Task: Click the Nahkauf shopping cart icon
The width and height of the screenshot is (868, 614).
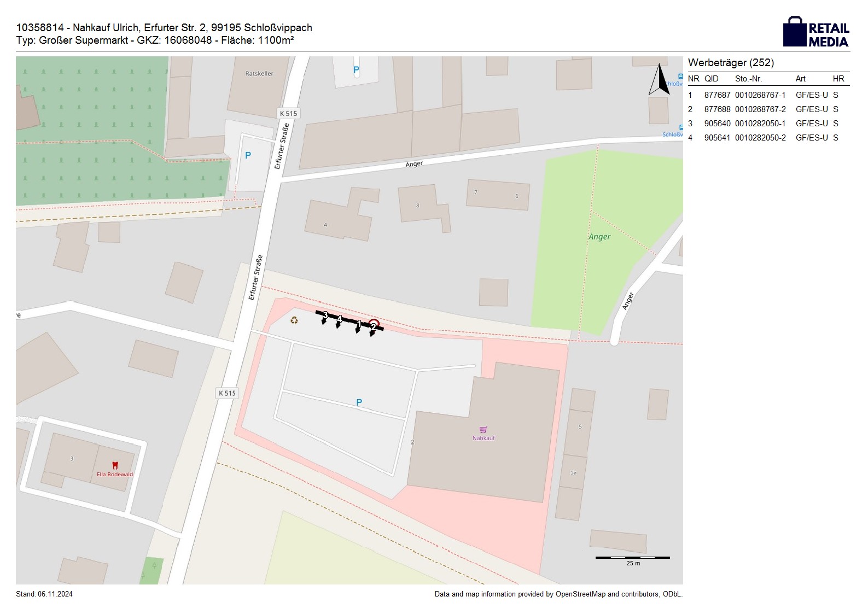Action: (483, 430)
